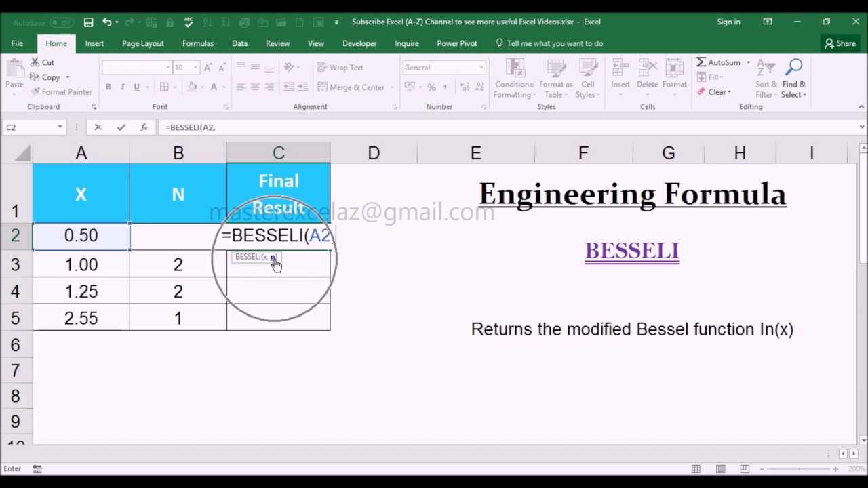Click the Cut scissors icon
Image resolution: width=868 pixels, height=488 pixels.
tap(35, 62)
